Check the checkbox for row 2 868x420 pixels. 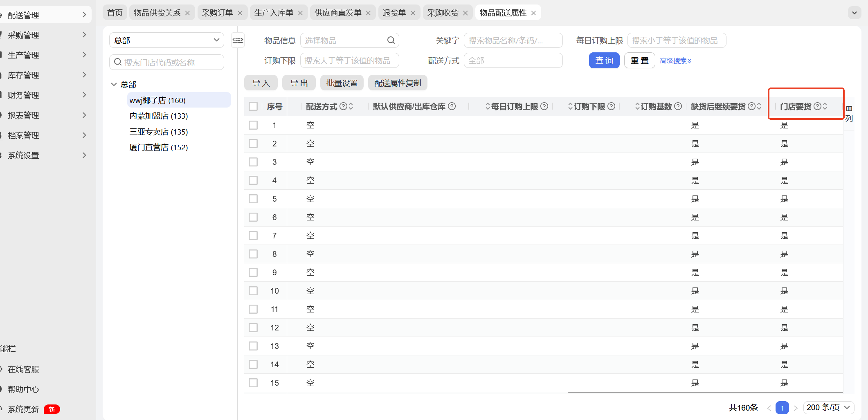click(253, 144)
